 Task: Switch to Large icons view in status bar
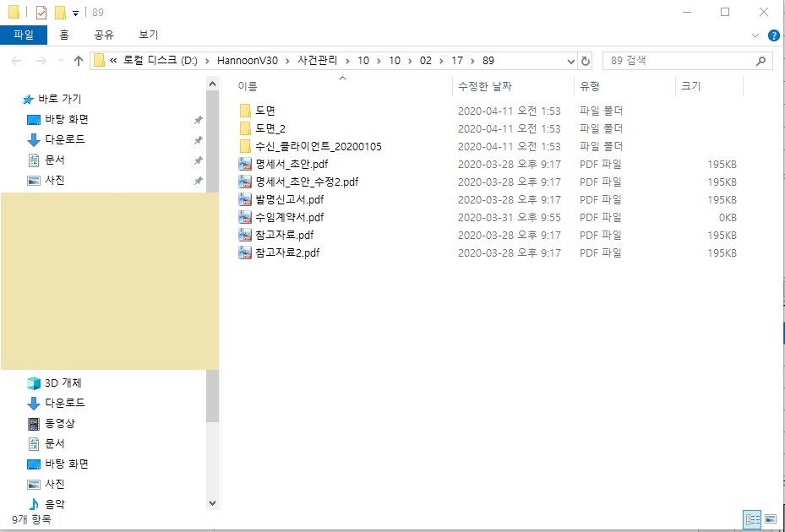coord(771,519)
